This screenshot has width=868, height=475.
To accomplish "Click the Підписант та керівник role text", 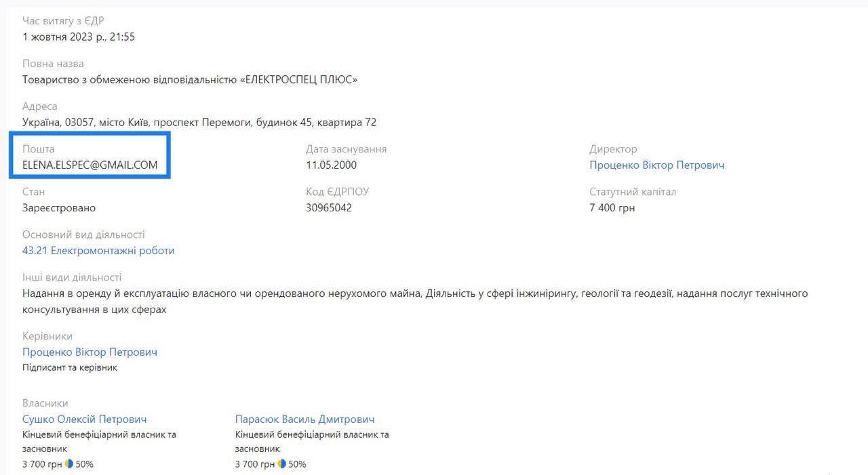I will tap(70, 367).
